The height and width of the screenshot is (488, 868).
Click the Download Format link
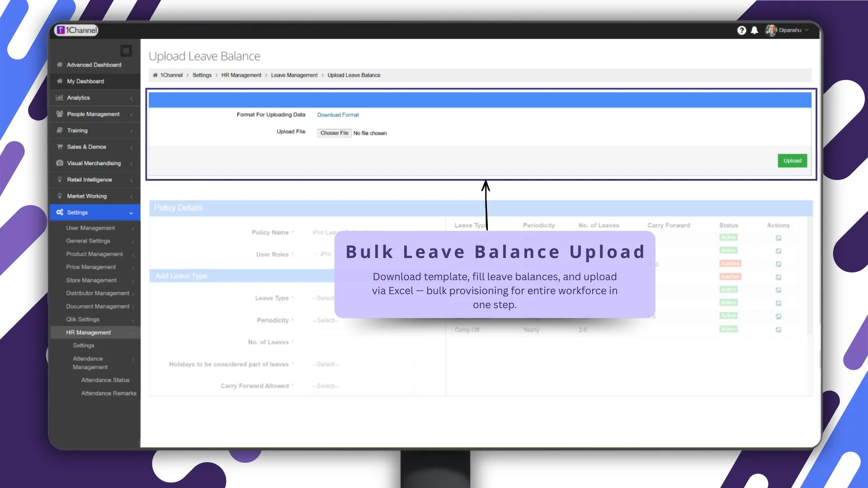tap(338, 115)
